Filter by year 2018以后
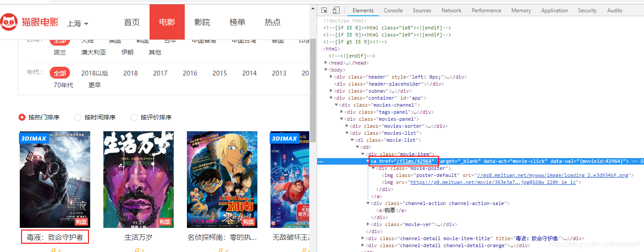Screen dimensions: 644x252 pyautogui.click(x=95, y=73)
